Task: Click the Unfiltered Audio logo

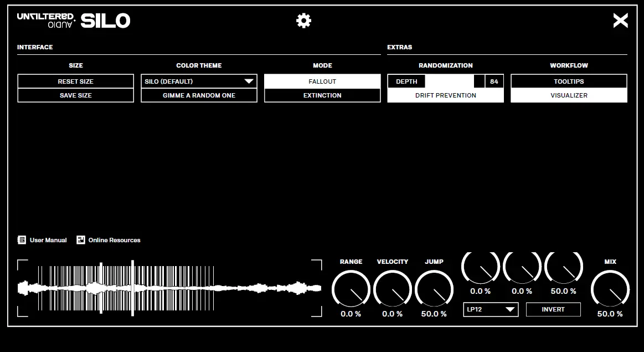Action: pyautogui.click(x=45, y=20)
